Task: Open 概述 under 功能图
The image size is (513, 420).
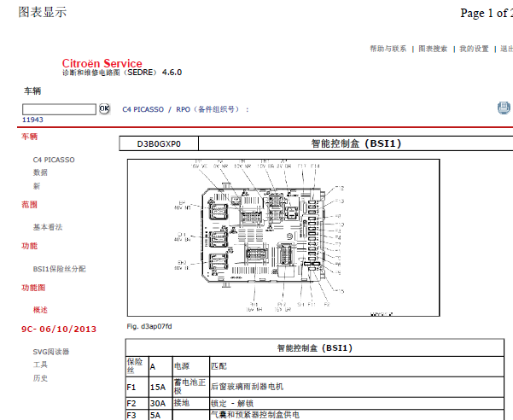Action: 40,310
